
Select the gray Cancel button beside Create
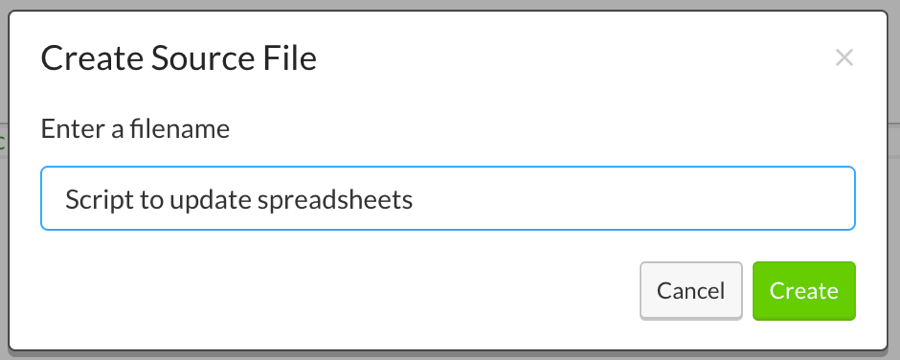coord(690,291)
